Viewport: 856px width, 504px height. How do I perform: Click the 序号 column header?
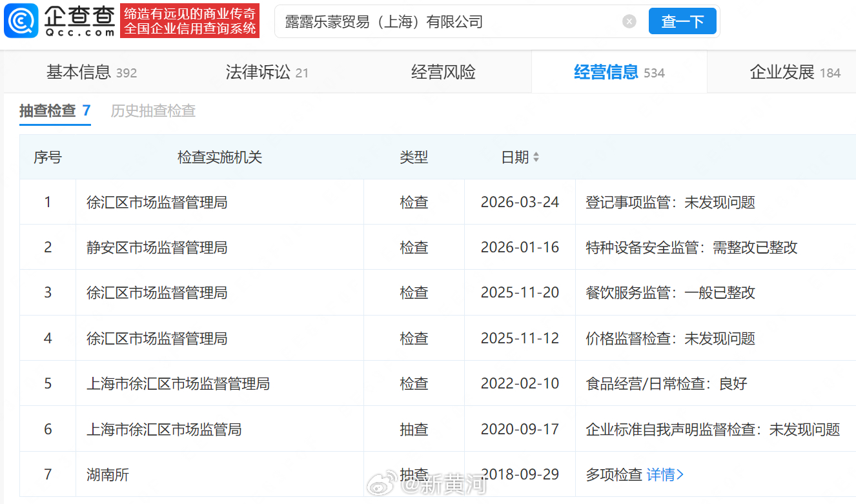coord(48,157)
